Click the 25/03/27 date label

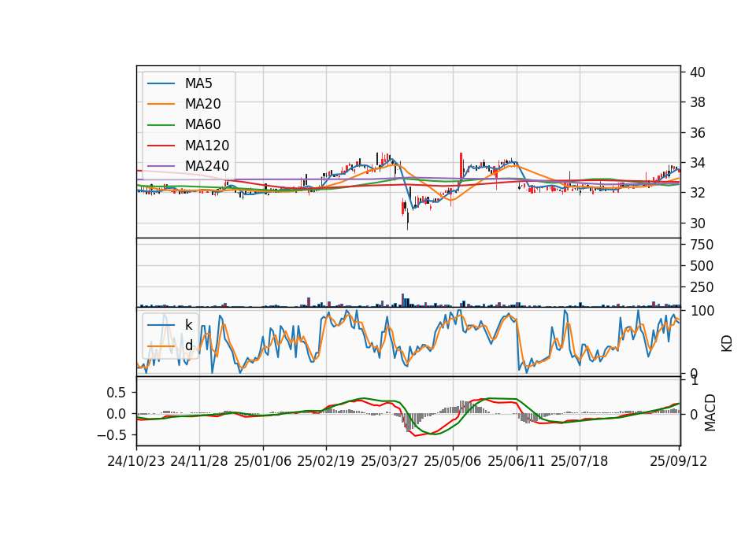(x=390, y=461)
